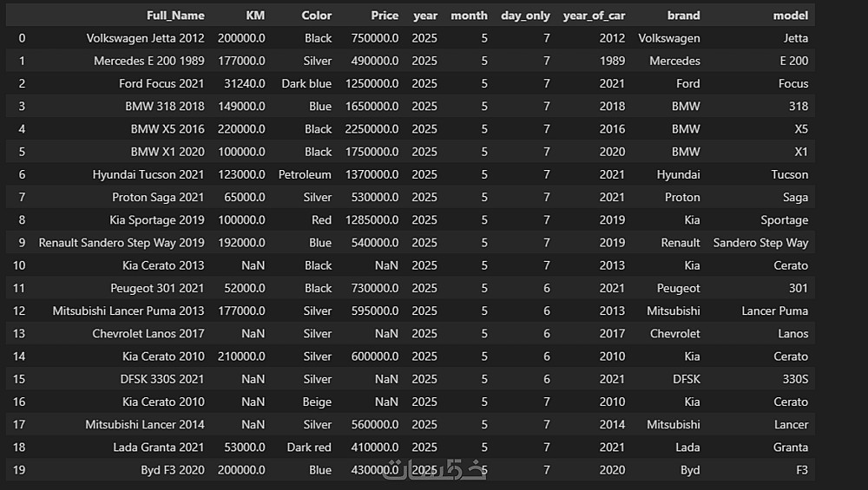This screenshot has width=868, height=490.
Task: Click the KM value 220000.0
Action: click(241, 129)
